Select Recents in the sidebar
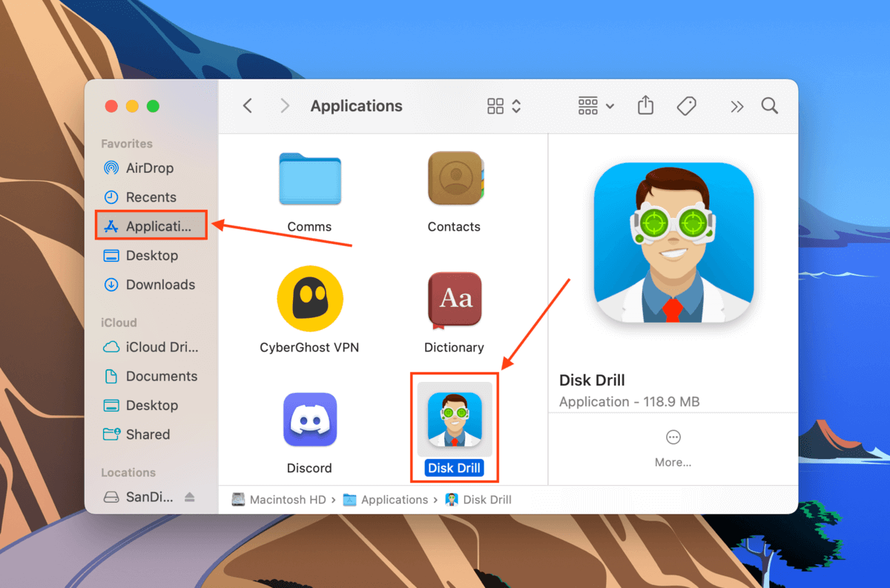Screen dimensions: 890x588 click(x=151, y=197)
